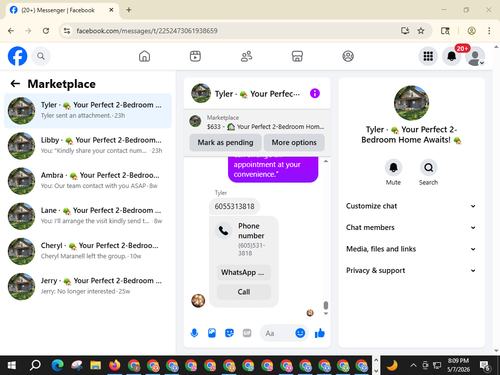Go to the Home feed icon
The height and width of the screenshot is (375, 500).
click(x=144, y=56)
